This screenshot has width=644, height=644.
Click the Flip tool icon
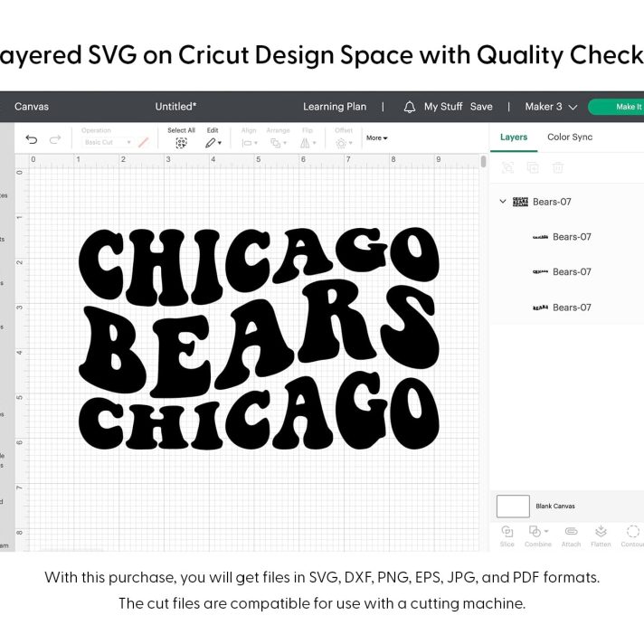point(305,143)
